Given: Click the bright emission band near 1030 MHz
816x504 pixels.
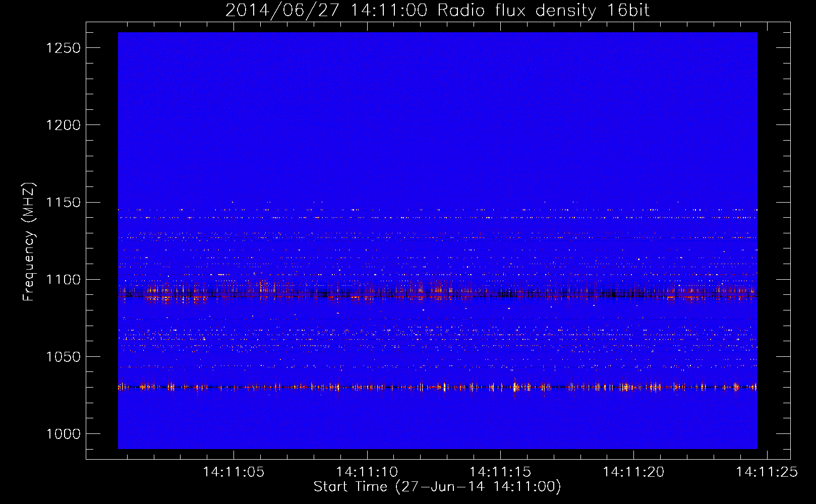Looking at the screenshot, I should (x=438, y=387).
